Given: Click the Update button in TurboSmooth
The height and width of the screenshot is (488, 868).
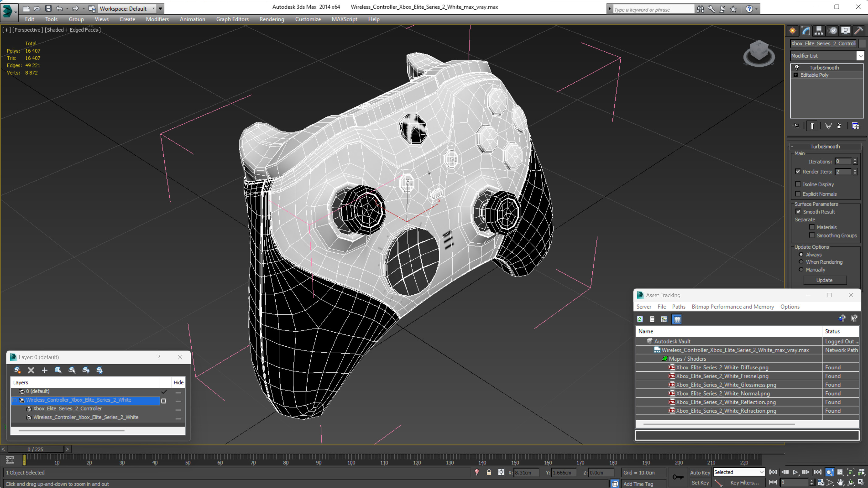Looking at the screenshot, I should pyautogui.click(x=824, y=280).
